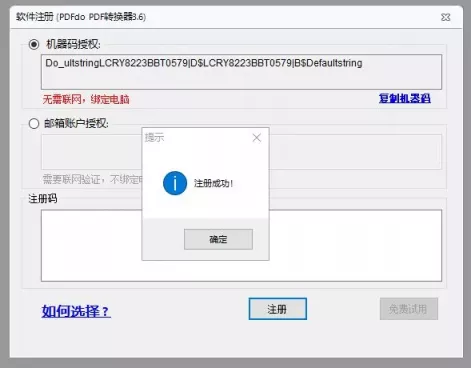Click the 复制机器码 link

coord(405,98)
